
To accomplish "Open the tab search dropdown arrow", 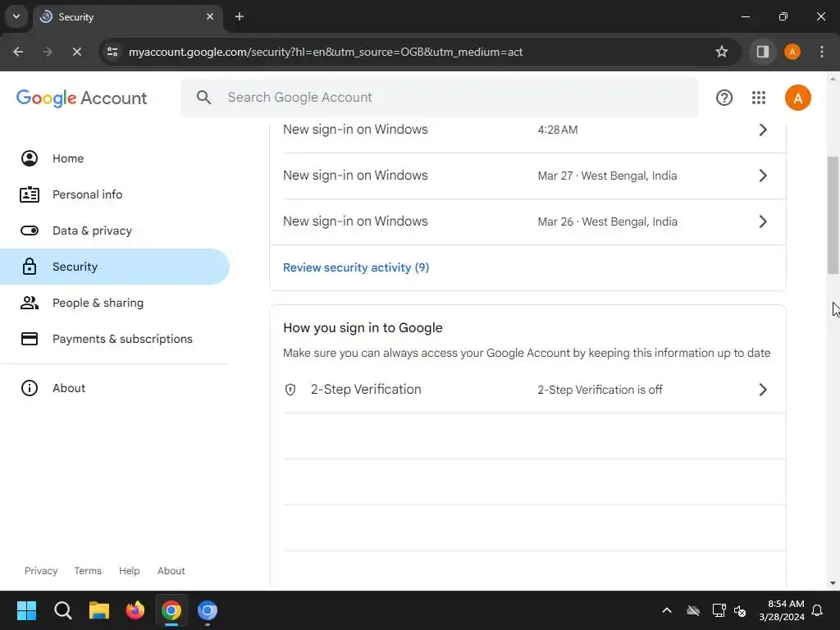I will (x=16, y=16).
